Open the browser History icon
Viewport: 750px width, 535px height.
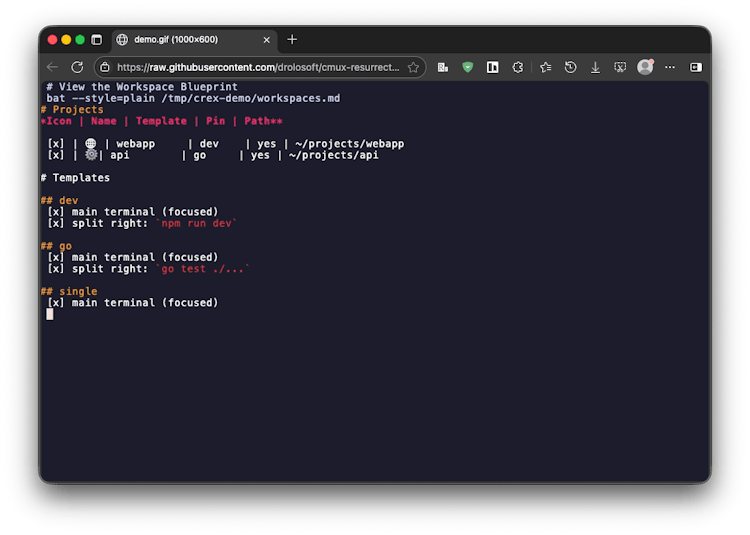[570, 67]
